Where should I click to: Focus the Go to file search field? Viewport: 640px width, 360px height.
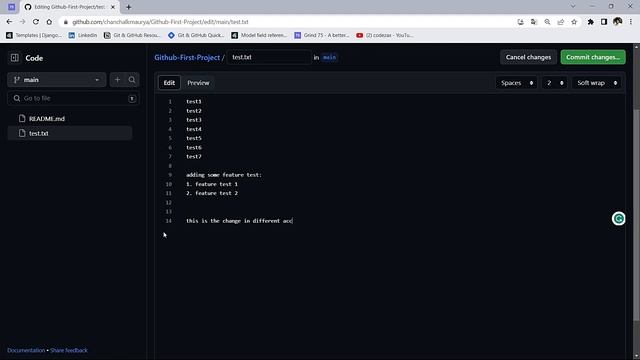coord(73,98)
